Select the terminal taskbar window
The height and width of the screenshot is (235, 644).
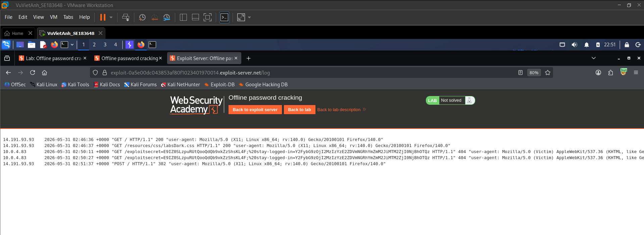(x=152, y=45)
